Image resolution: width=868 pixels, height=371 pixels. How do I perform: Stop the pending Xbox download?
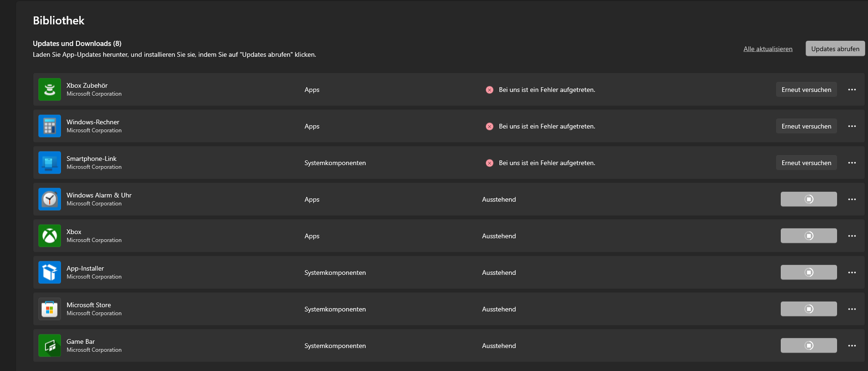[809, 236]
